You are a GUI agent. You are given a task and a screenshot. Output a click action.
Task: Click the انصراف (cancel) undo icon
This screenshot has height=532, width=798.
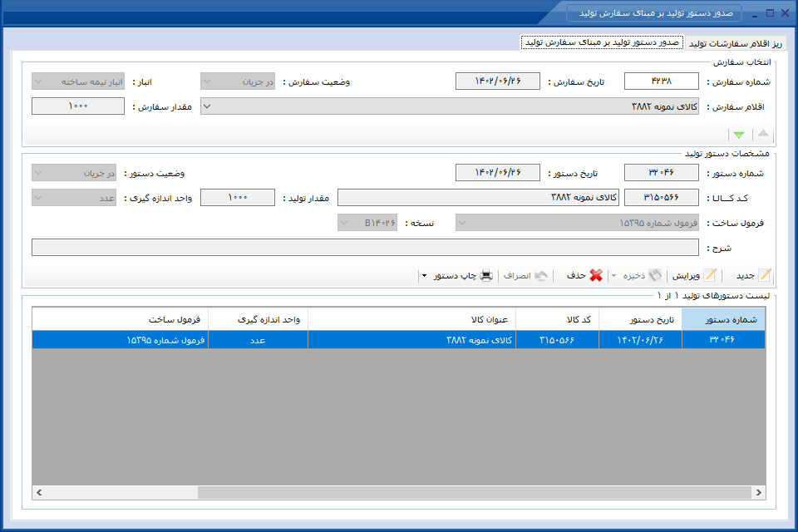pyautogui.click(x=541, y=275)
